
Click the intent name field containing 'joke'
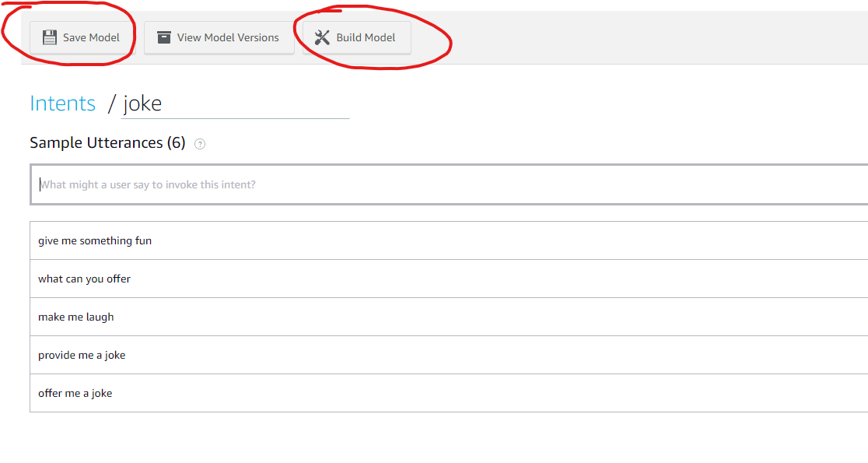[x=235, y=103]
